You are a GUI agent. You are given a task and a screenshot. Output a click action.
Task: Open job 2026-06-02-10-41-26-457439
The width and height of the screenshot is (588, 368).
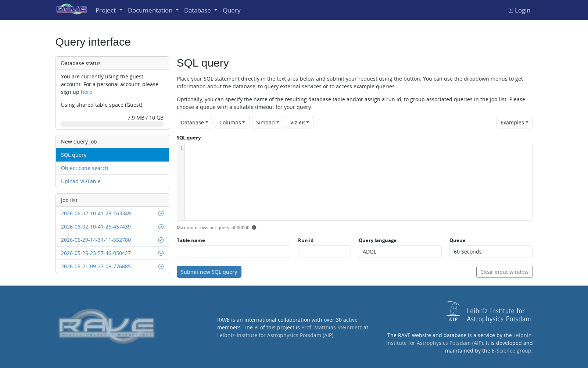pyautogui.click(x=96, y=227)
